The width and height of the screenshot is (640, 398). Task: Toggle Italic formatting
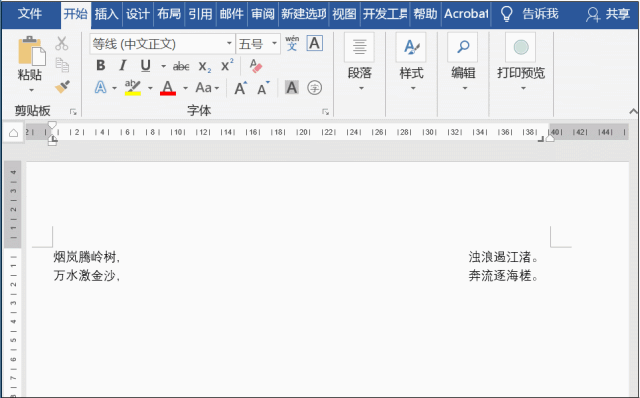click(122, 65)
